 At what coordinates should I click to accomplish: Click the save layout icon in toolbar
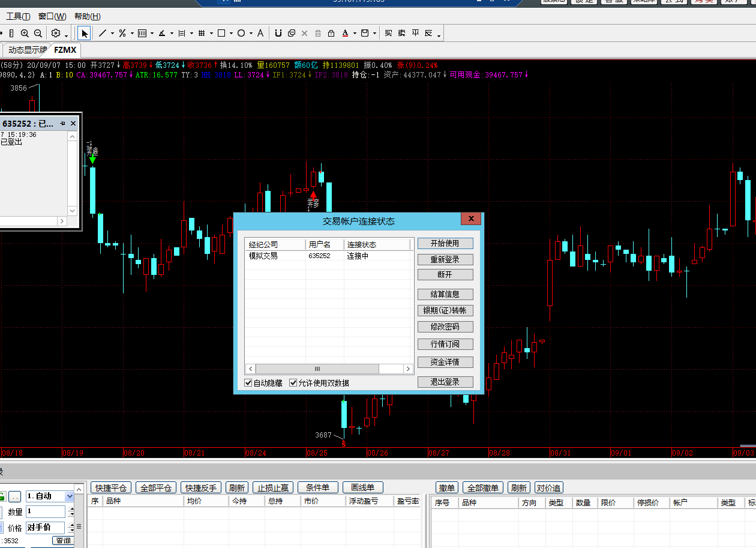pos(365,34)
